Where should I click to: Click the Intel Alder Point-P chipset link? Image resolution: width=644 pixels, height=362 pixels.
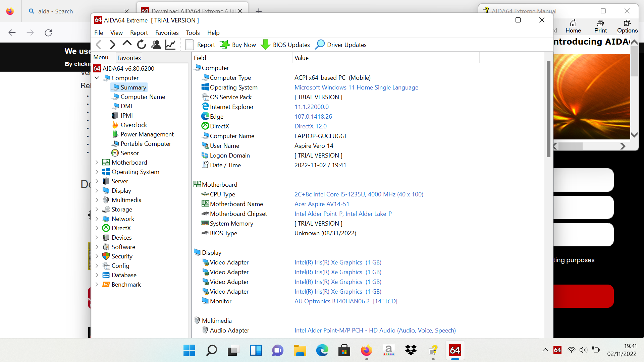tap(343, 214)
